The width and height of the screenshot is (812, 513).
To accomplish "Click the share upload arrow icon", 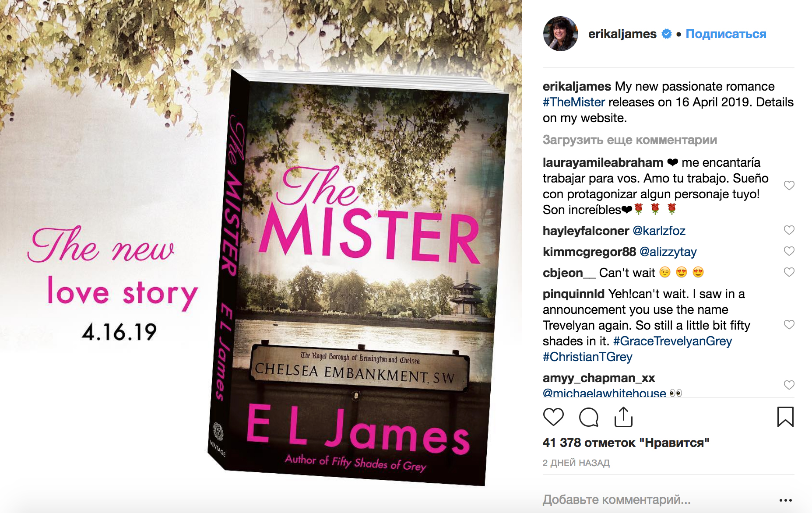I will pyautogui.click(x=623, y=417).
